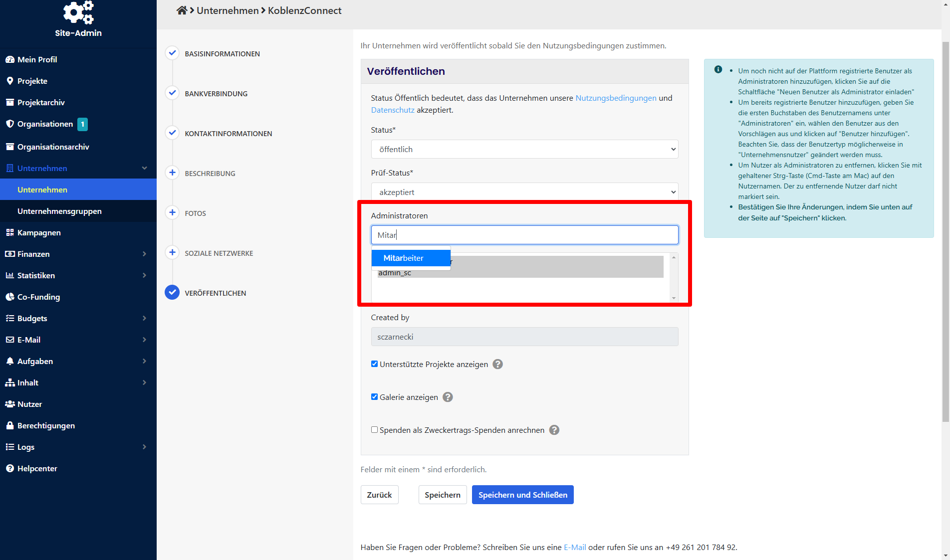Click the home icon in breadcrumb
The image size is (950, 560).
(182, 10)
